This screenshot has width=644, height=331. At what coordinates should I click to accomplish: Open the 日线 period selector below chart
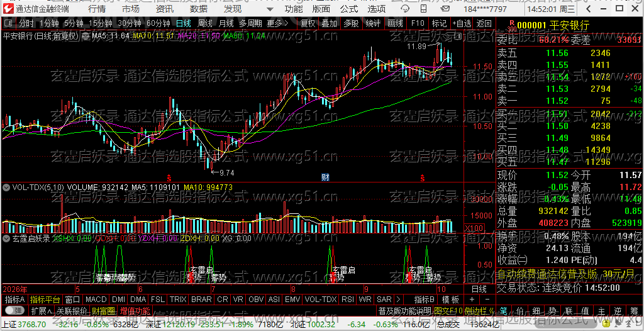point(479,288)
